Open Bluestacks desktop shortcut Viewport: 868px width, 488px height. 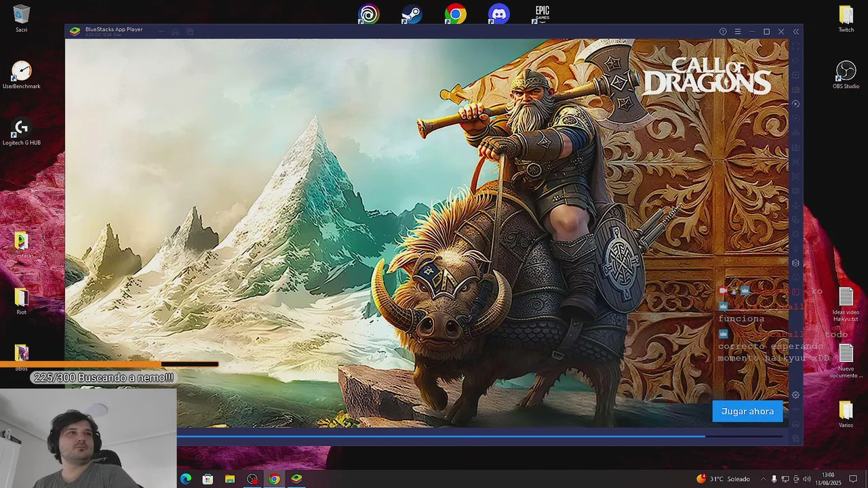(x=22, y=245)
